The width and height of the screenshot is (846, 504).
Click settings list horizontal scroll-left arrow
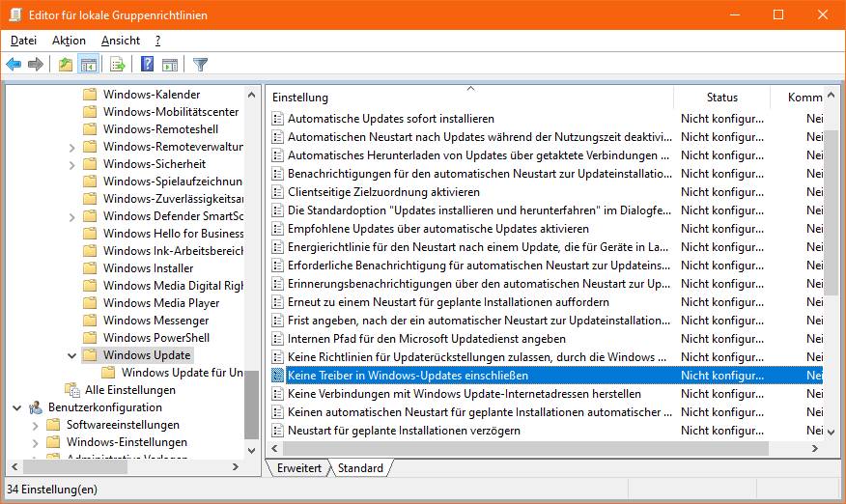[x=274, y=448]
